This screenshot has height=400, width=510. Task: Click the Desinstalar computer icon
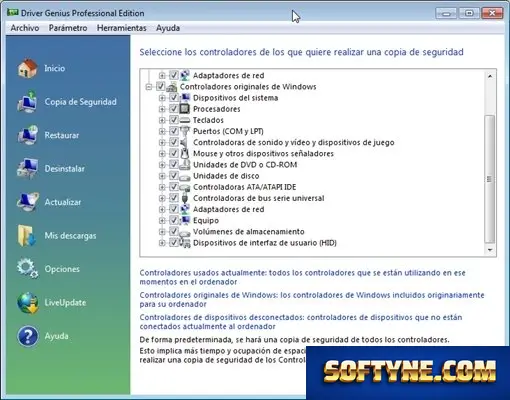point(28,169)
